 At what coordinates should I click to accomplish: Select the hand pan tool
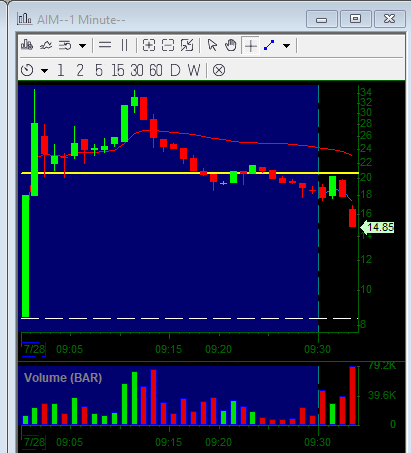point(231,45)
